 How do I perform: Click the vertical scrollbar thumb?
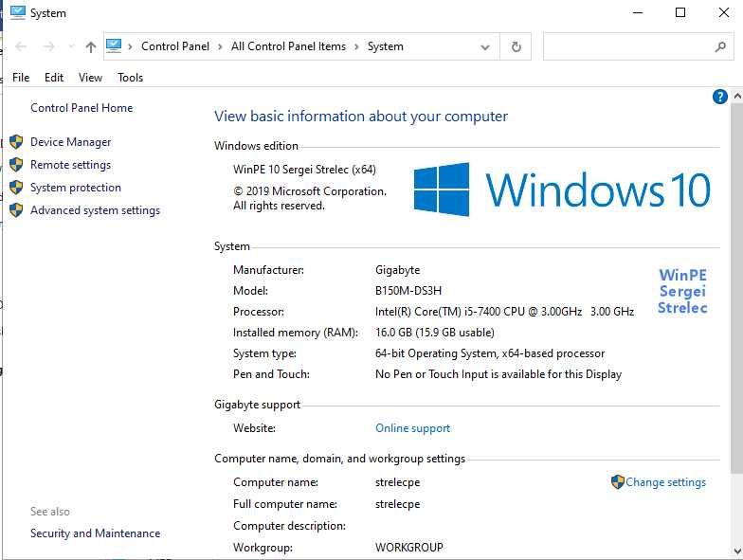(737, 289)
